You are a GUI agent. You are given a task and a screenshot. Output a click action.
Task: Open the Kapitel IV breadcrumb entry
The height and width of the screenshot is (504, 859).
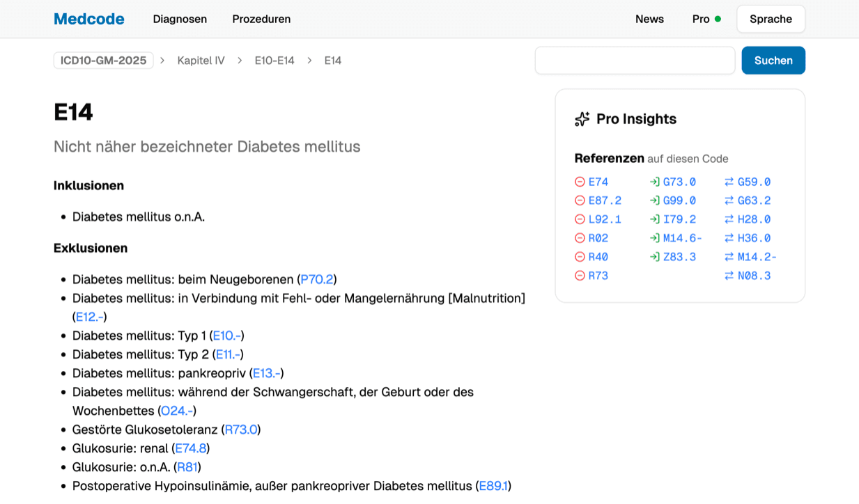click(201, 61)
